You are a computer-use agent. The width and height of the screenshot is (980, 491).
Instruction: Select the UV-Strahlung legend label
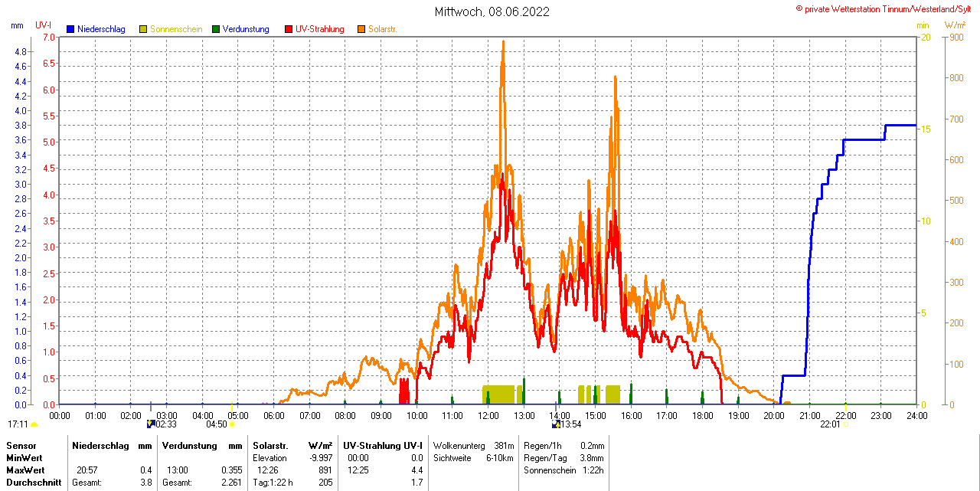[320, 29]
